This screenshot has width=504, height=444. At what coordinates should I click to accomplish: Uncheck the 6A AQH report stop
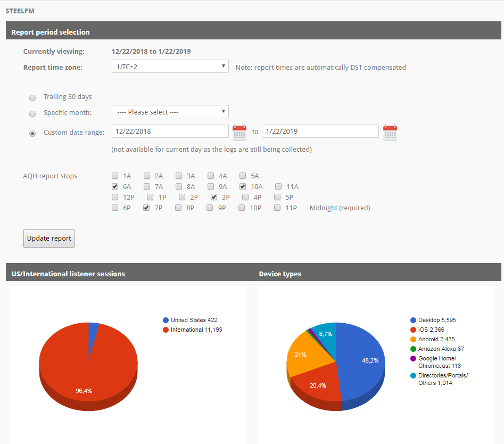click(x=115, y=187)
